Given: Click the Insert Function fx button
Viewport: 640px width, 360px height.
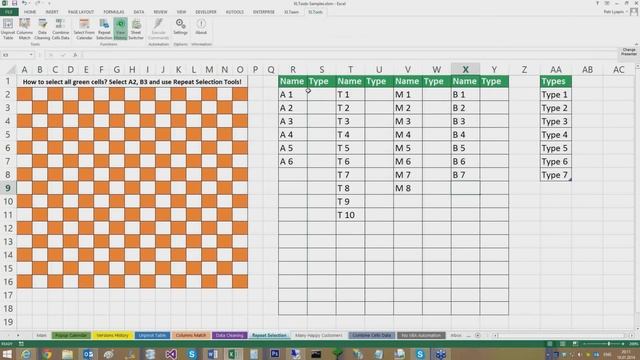Looking at the screenshot, I should 75,55.
